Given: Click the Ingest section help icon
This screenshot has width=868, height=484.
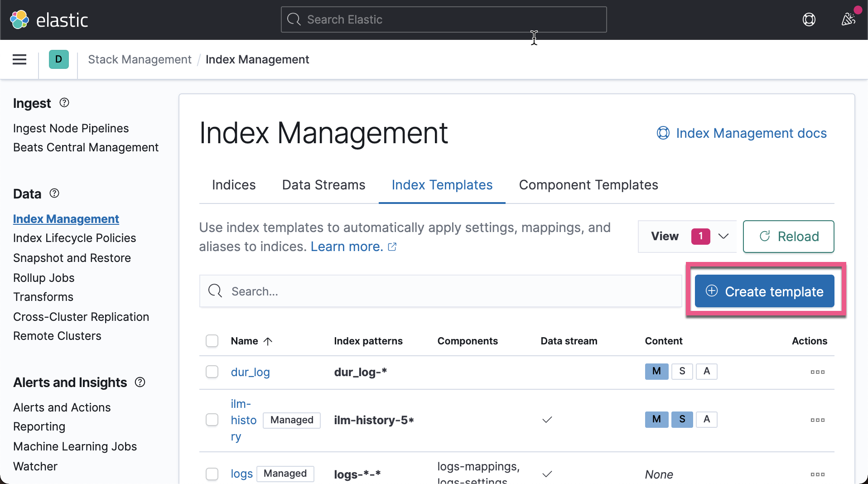Looking at the screenshot, I should coord(64,102).
